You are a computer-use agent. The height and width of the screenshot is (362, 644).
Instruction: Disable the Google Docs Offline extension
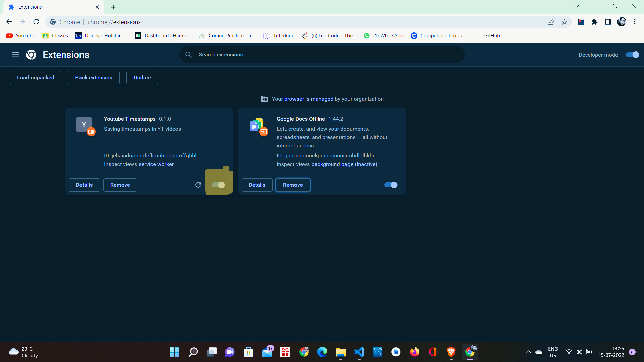pyautogui.click(x=390, y=185)
